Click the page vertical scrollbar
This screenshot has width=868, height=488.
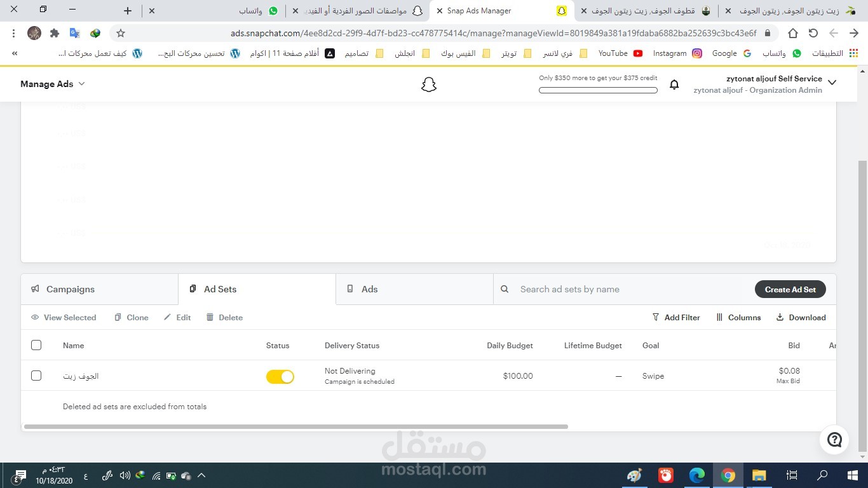[x=862, y=305]
